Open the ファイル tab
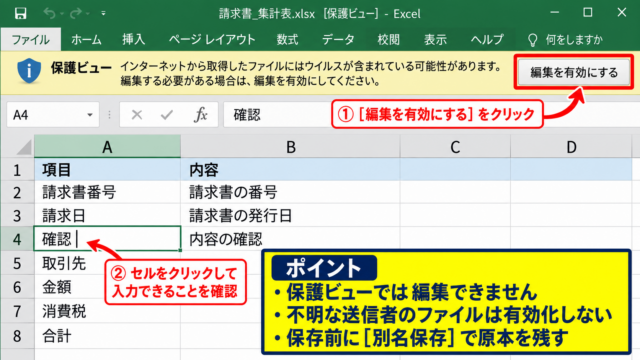640x360 pixels. 31,40
